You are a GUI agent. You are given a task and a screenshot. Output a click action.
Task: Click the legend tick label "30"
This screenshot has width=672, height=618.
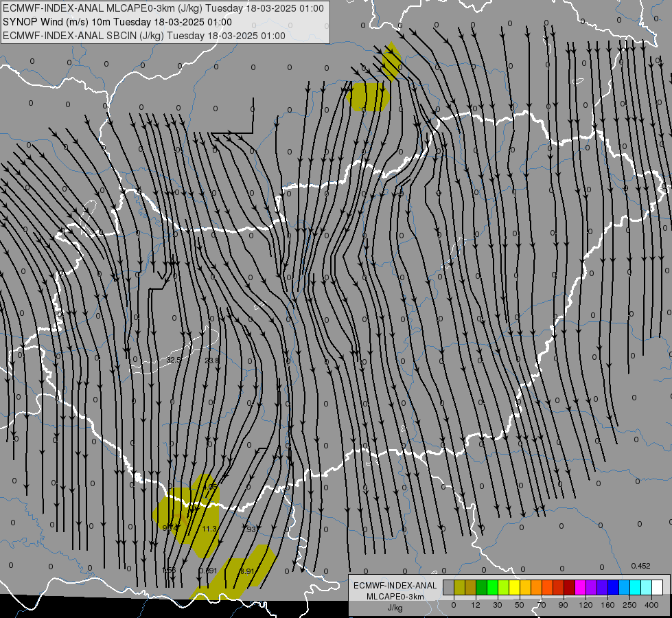[x=497, y=605]
